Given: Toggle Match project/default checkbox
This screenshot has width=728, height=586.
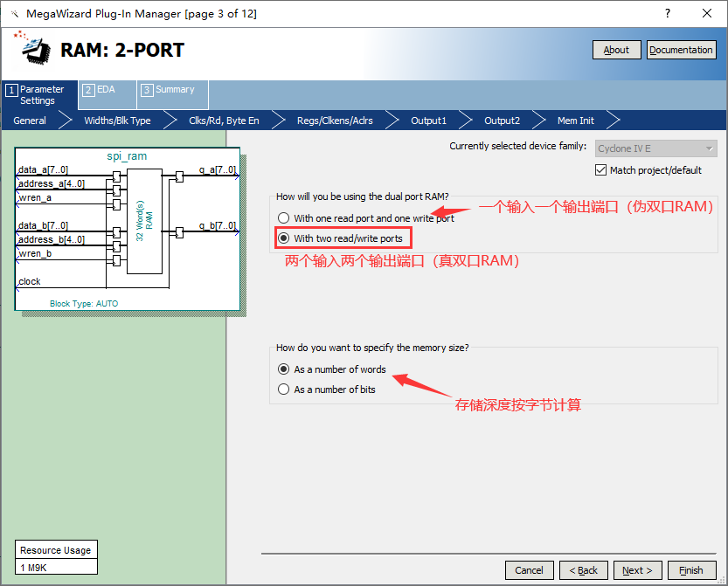Looking at the screenshot, I should pos(600,170).
